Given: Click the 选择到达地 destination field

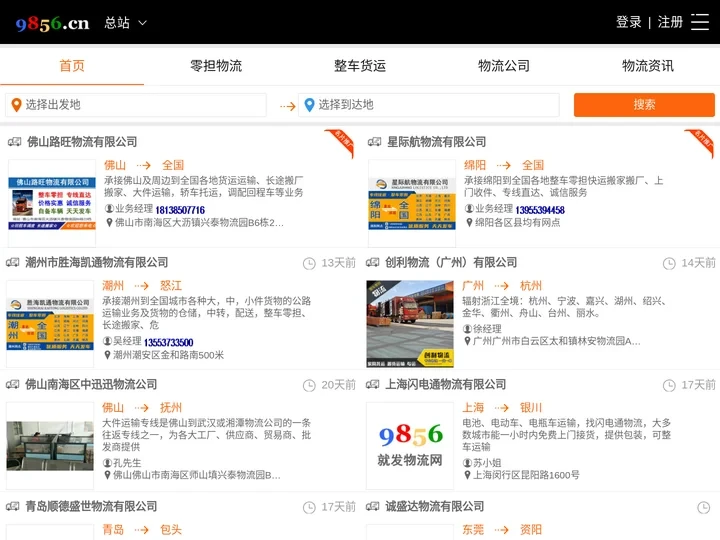Looking at the screenshot, I should coord(429,105).
